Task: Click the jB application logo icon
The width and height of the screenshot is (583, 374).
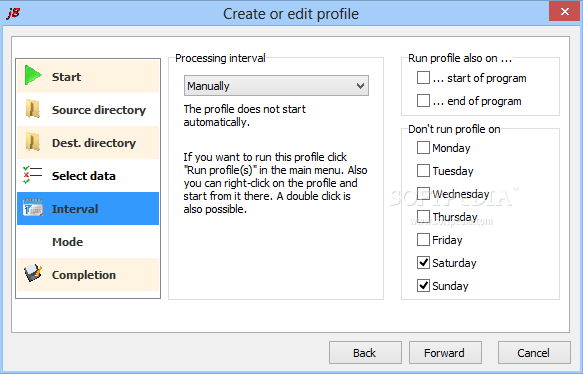Action: (x=13, y=13)
